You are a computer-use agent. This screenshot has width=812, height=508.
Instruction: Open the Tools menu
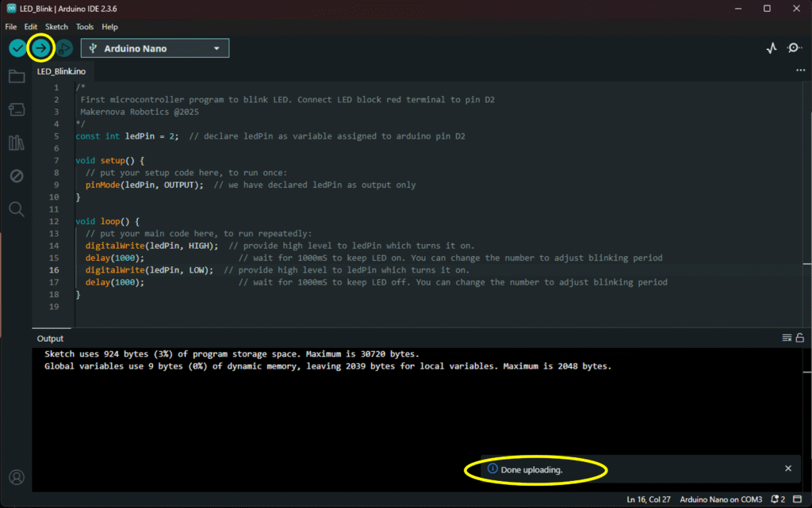point(85,27)
